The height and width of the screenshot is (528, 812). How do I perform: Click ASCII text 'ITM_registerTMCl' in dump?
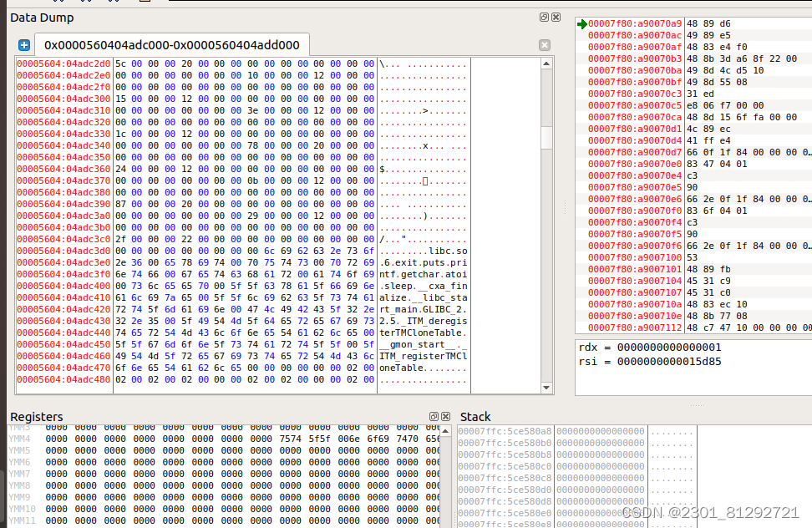(x=423, y=356)
